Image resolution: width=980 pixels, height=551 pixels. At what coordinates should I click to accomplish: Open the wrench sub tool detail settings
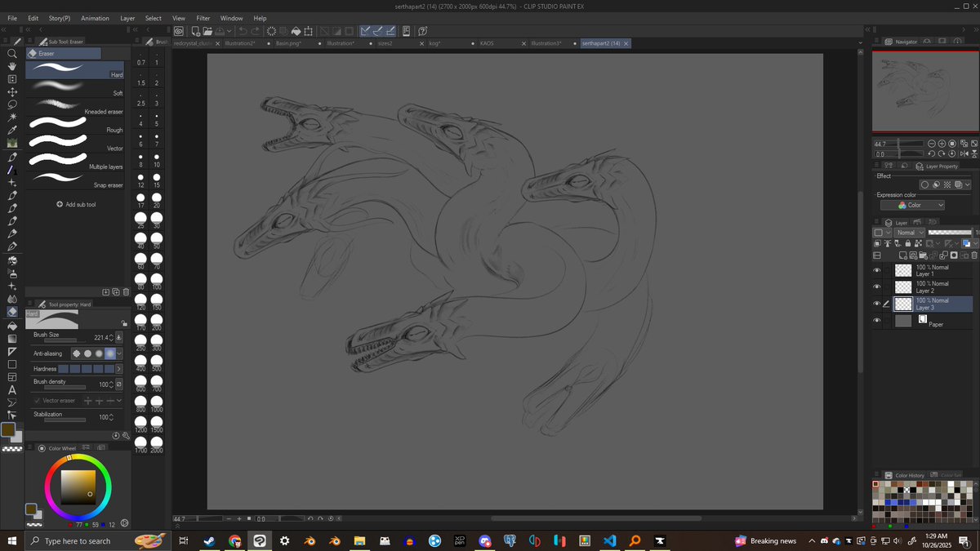pyautogui.click(x=126, y=436)
